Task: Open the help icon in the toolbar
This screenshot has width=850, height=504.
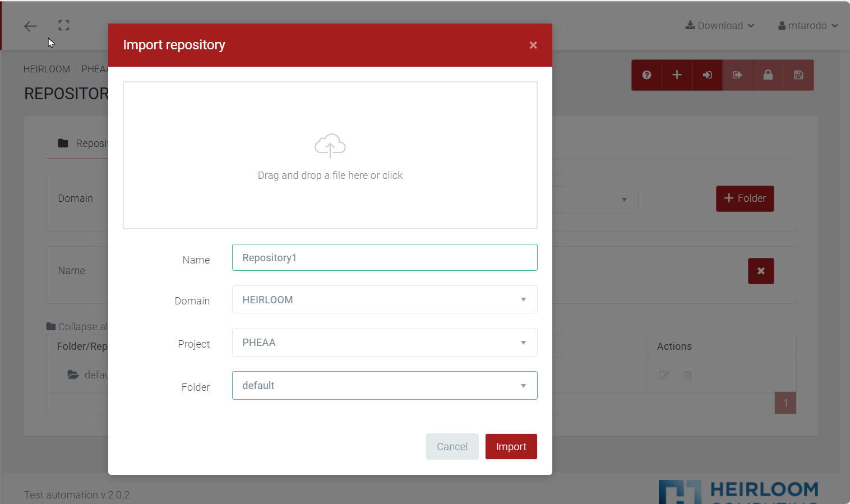Action: pyautogui.click(x=646, y=75)
